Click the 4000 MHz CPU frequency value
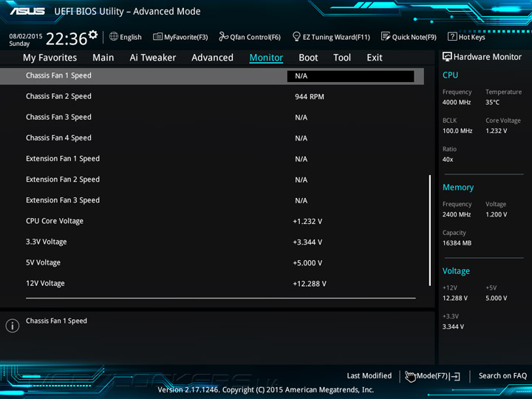Image resolution: width=532 pixels, height=399 pixels. (457, 103)
